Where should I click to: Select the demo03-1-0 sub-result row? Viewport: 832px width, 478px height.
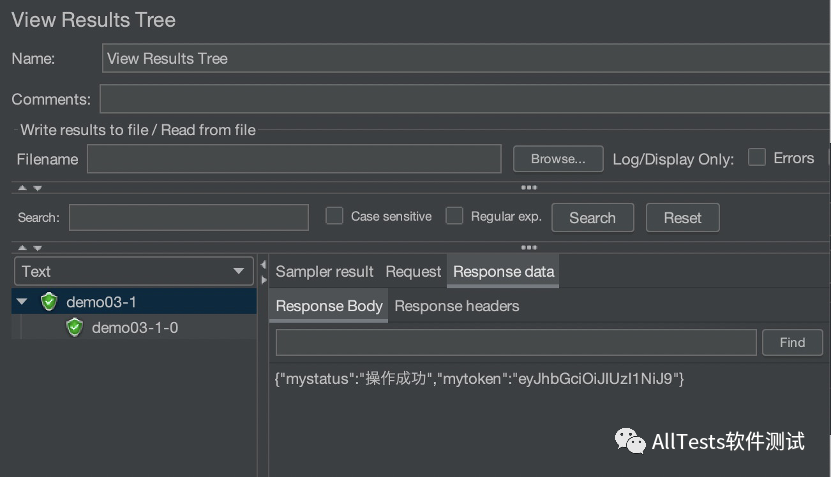(134, 327)
